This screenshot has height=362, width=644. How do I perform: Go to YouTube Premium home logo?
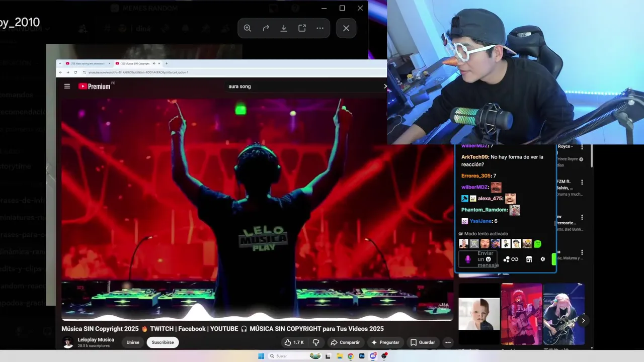pos(95,86)
